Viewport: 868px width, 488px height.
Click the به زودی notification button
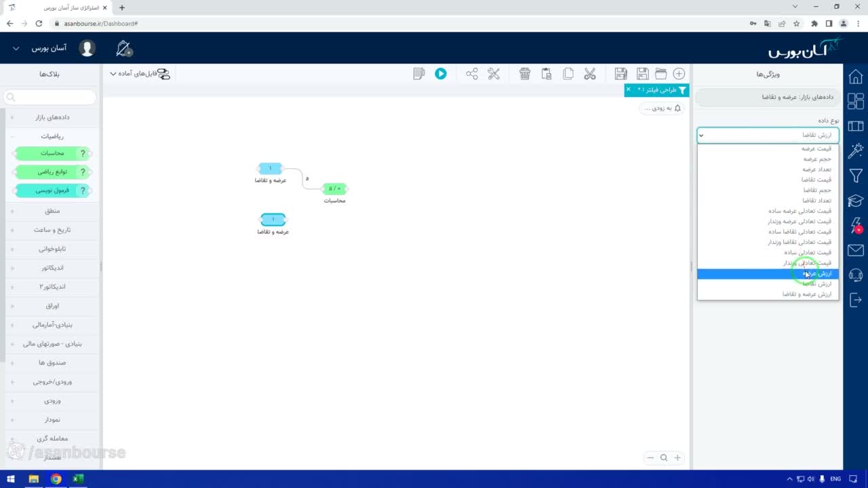click(662, 108)
